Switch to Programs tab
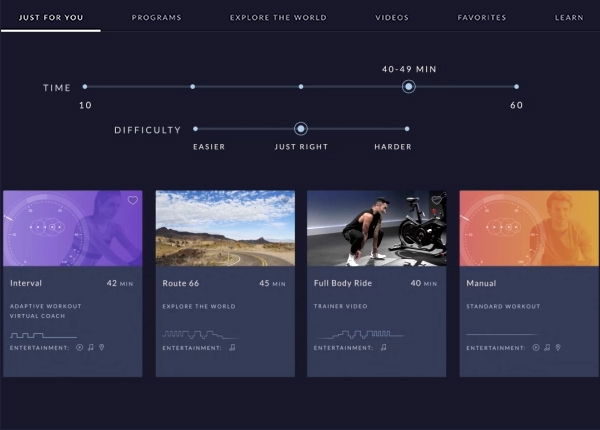Image resolution: width=600 pixels, height=430 pixels. point(157,18)
